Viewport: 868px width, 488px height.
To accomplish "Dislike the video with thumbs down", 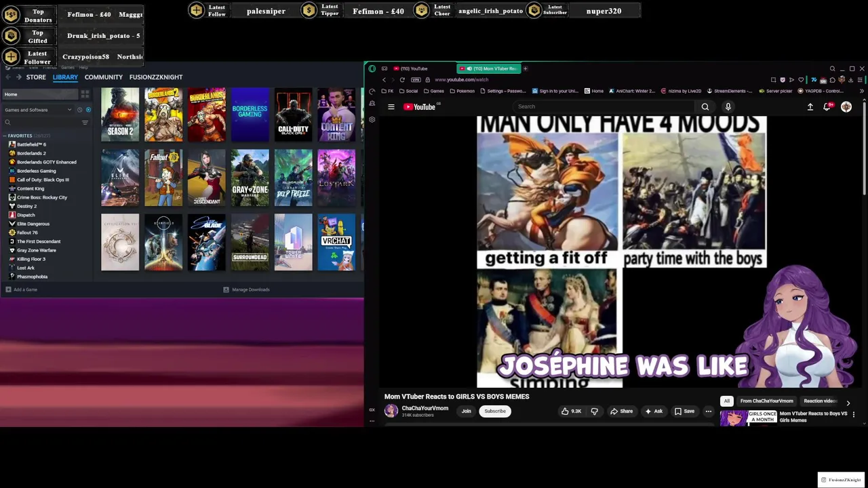I will pos(595,411).
